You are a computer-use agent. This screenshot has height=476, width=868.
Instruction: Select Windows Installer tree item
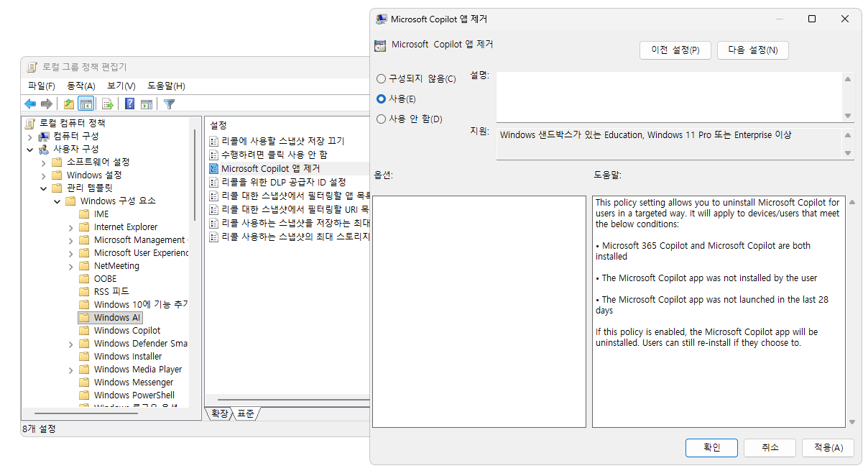128,356
